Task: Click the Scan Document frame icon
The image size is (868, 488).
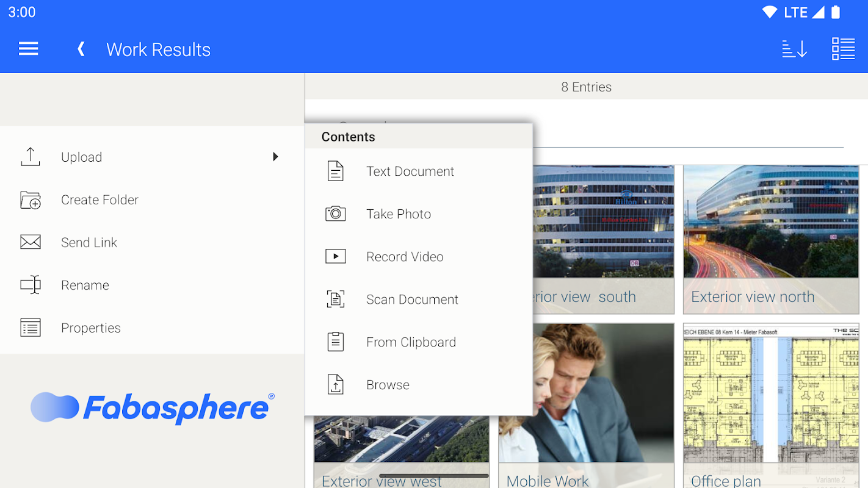Action: [x=336, y=299]
